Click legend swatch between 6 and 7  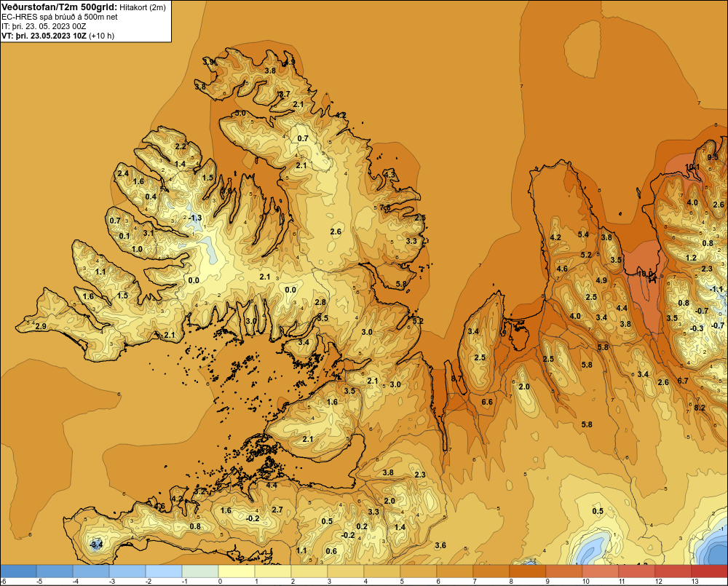[x=454, y=571]
